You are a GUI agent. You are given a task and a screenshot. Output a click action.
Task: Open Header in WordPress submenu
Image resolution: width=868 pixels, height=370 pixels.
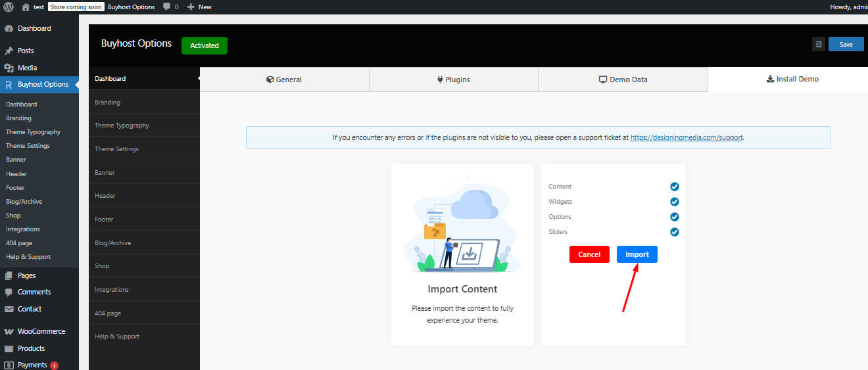pos(16,174)
